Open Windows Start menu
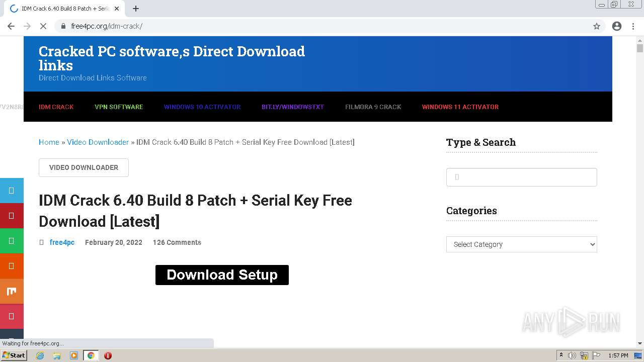 pos(14,355)
